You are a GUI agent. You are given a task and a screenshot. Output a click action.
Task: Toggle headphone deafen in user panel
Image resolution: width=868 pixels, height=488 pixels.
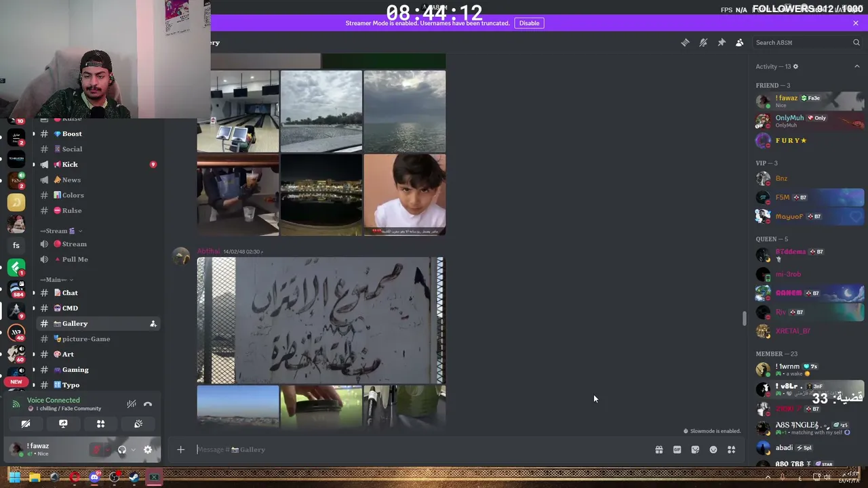122,450
